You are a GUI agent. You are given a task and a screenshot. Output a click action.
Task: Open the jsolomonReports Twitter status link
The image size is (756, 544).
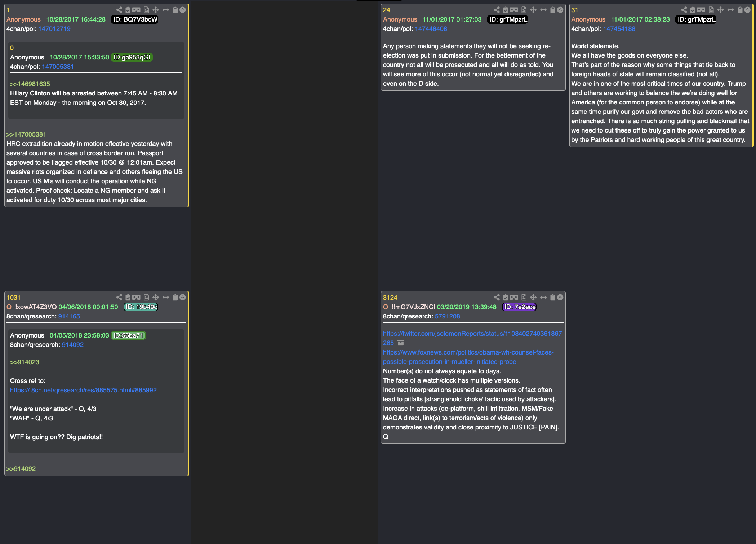click(x=472, y=338)
